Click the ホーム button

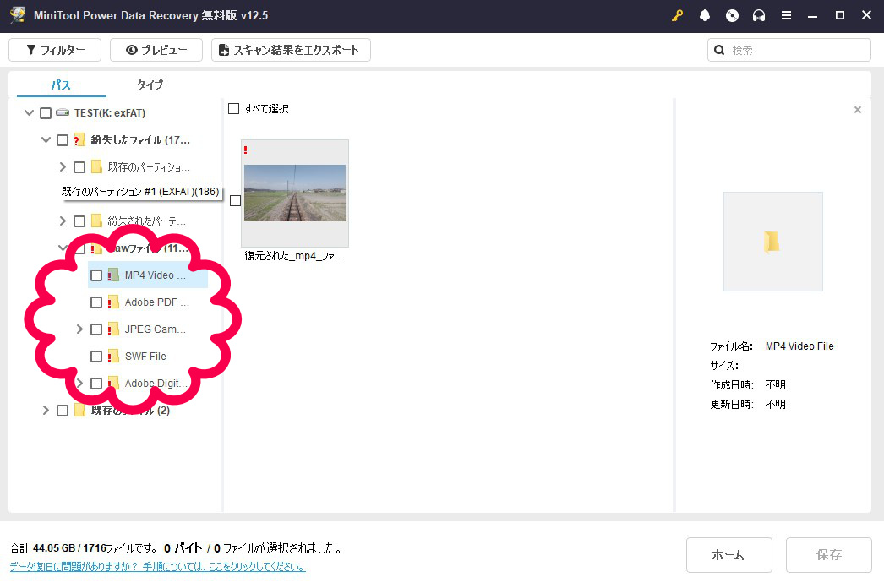coord(729,555)
